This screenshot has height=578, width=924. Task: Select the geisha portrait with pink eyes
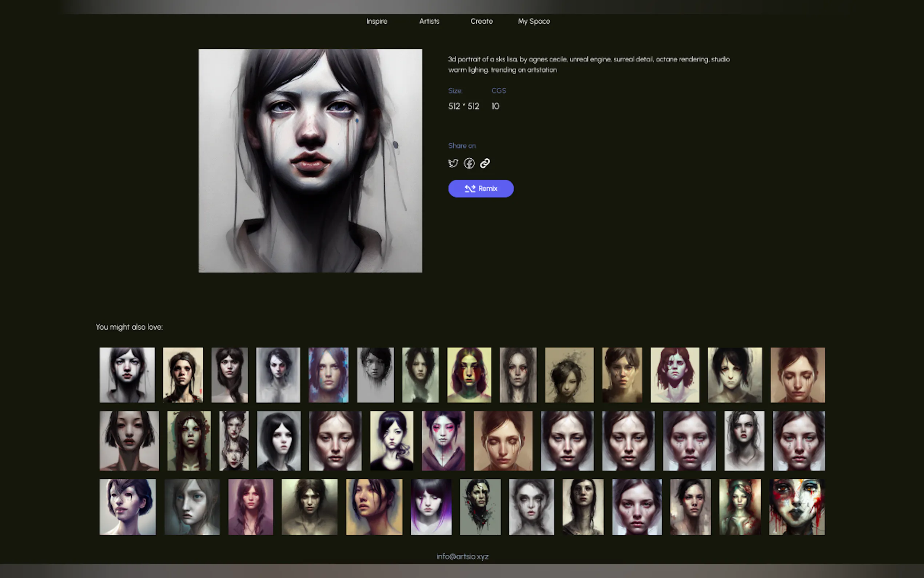pos(443,440)
